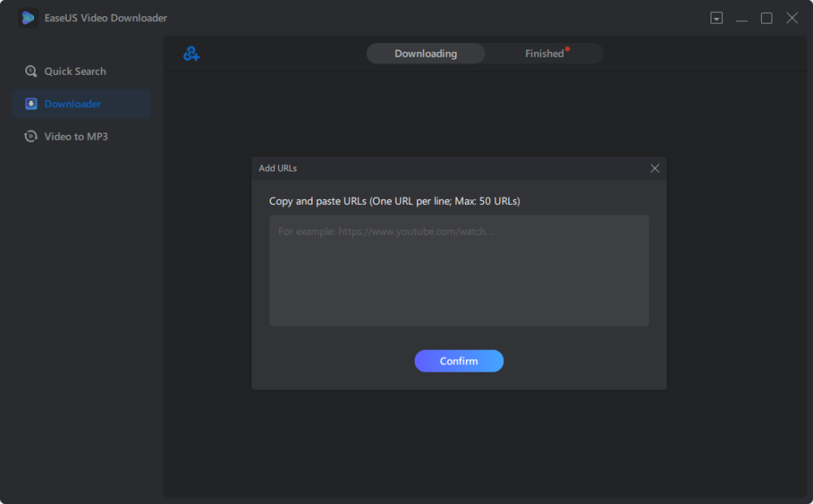813x504 pixels.
Task: Click the 'Copy and paste URLs' instruction text
Action: coord(394,201)
